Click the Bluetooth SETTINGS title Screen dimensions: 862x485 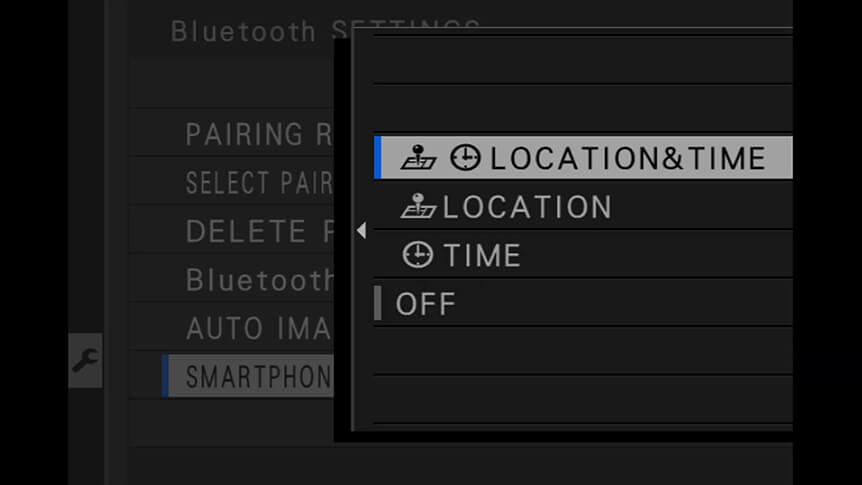click(x=324, y=31)
